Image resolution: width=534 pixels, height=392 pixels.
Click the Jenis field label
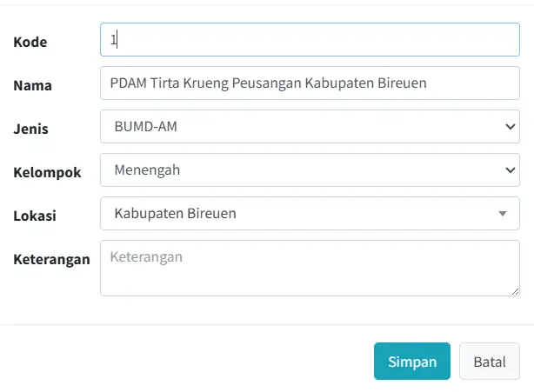coord(31,129)
